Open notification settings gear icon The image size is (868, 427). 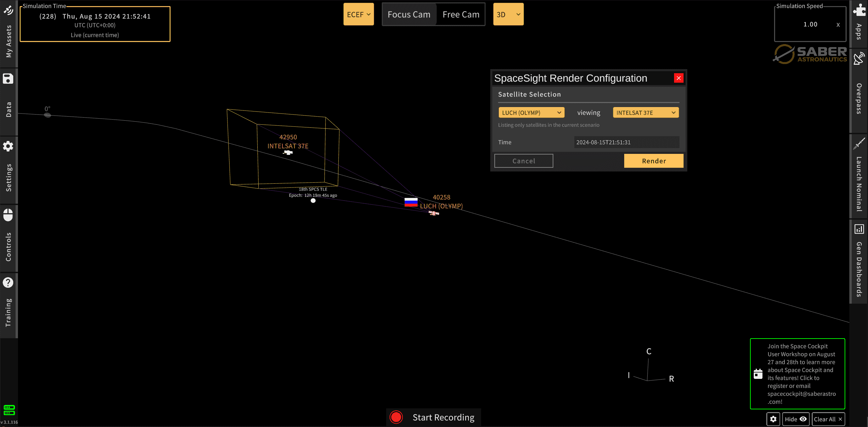773,419
